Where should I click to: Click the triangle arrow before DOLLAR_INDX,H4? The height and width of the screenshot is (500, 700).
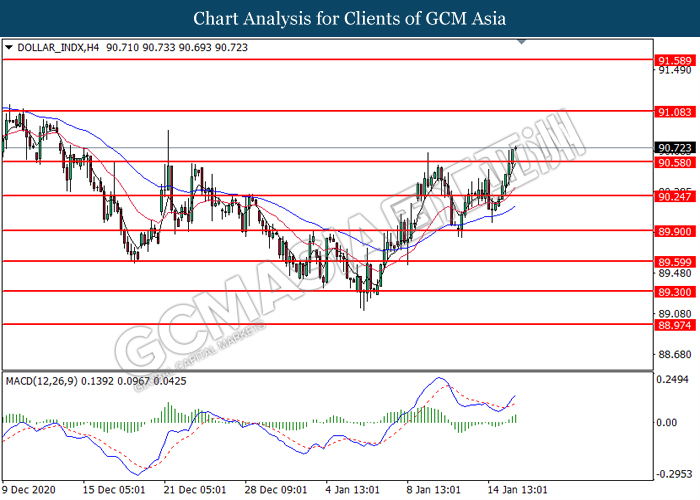[x=9, y=47]
